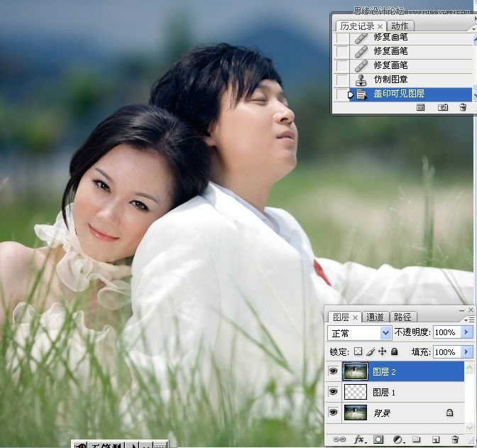Image resolution: width=477 pixels, height=448 pixels.
Task: Expand the 填充 fill slider arrow
Action: pyautogui.click(x=466, y=351)
